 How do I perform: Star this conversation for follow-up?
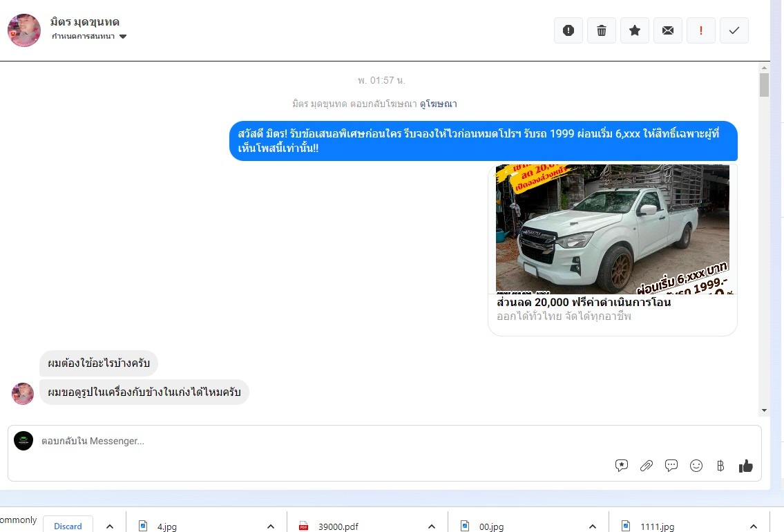click(x=635, y=30)
